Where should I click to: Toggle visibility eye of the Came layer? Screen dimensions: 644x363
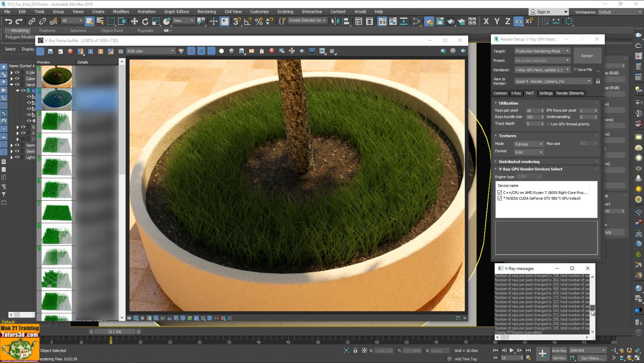17,79
